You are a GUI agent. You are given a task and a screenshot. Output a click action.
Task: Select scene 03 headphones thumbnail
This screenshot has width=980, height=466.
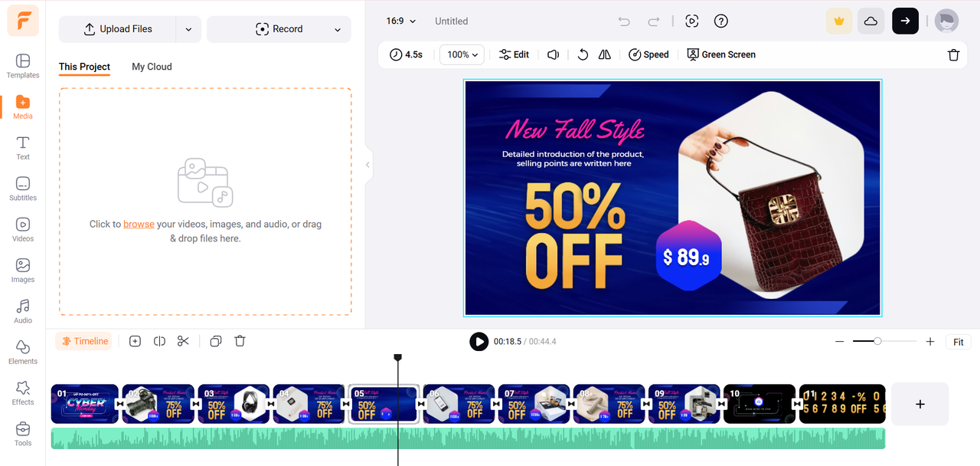233,404
